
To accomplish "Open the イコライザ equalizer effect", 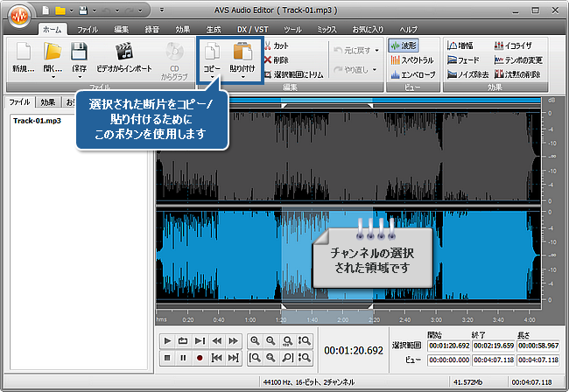I will click(x=513, y=45).
